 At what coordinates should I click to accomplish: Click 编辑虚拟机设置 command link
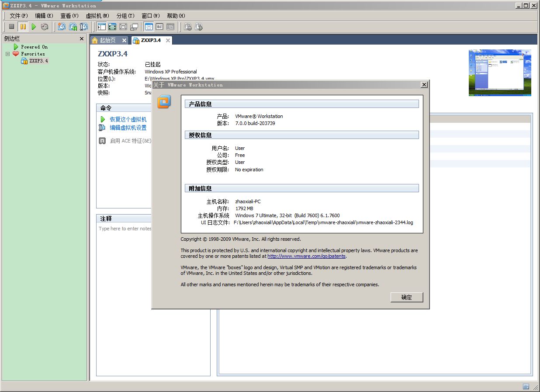click(x=128, y=128)
